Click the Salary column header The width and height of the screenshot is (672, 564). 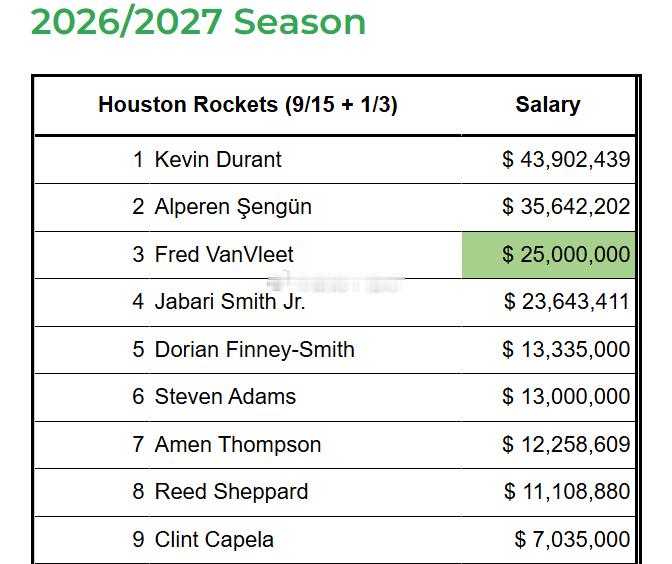[547, 105]
